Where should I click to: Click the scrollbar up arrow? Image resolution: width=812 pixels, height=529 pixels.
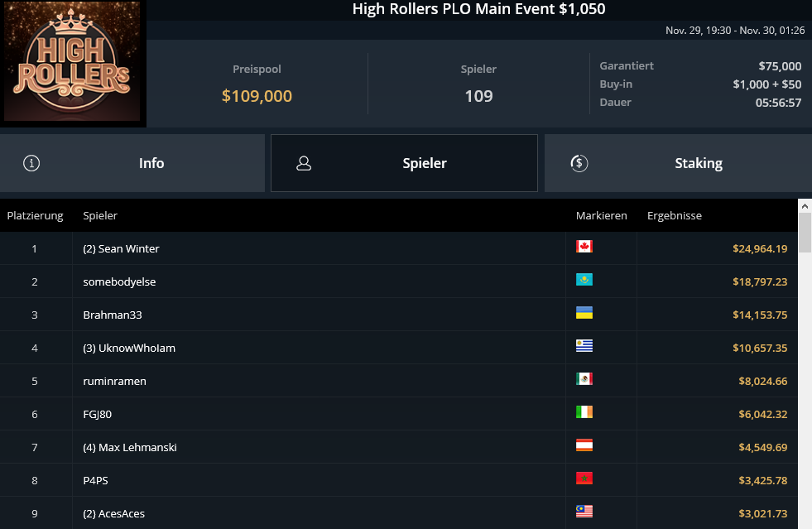click(x=805, y=204)
